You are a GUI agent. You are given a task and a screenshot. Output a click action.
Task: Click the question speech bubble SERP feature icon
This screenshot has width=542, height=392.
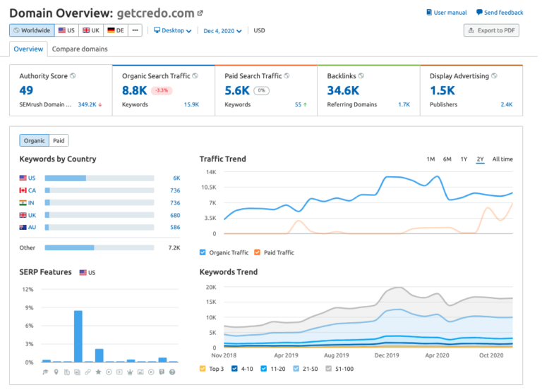(162, 372)
